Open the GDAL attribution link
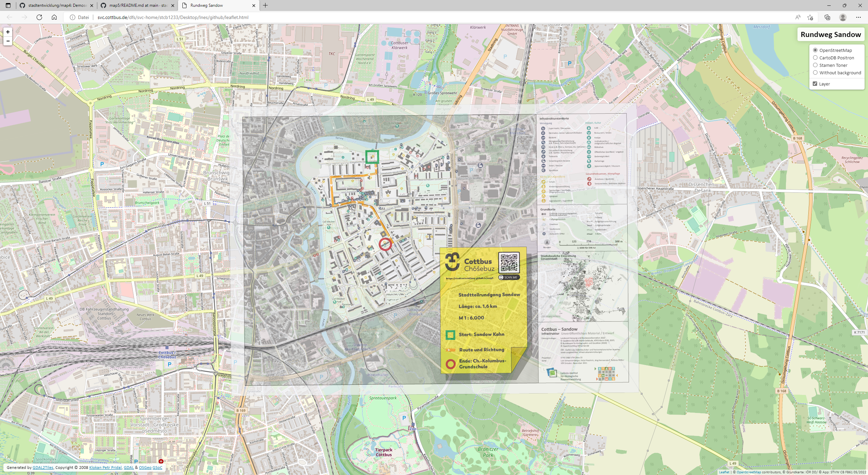Image resolution: width=868 pixels, height=475 pixels. coord(129,468)
